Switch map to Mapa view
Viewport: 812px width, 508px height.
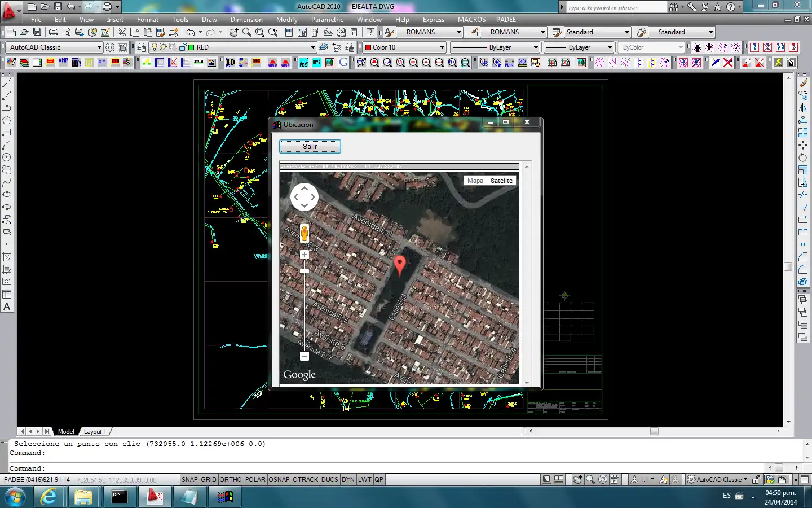pos(475,181)
